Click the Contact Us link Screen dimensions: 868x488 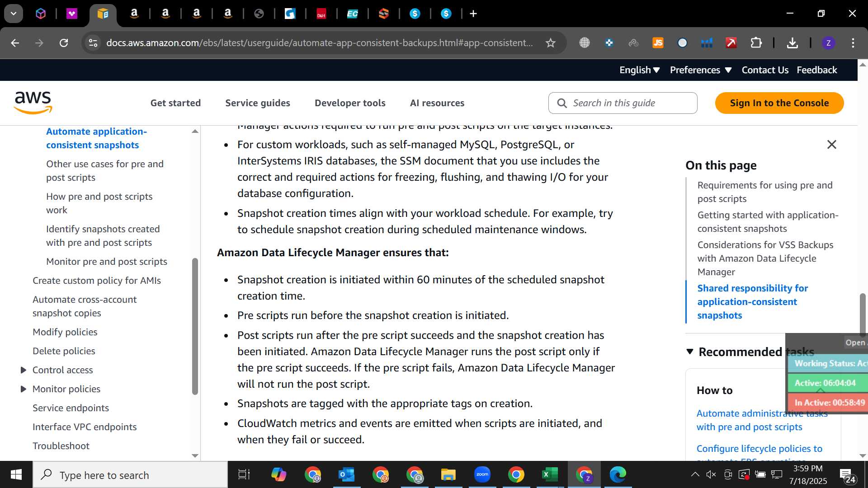click(x=765, y=70)
